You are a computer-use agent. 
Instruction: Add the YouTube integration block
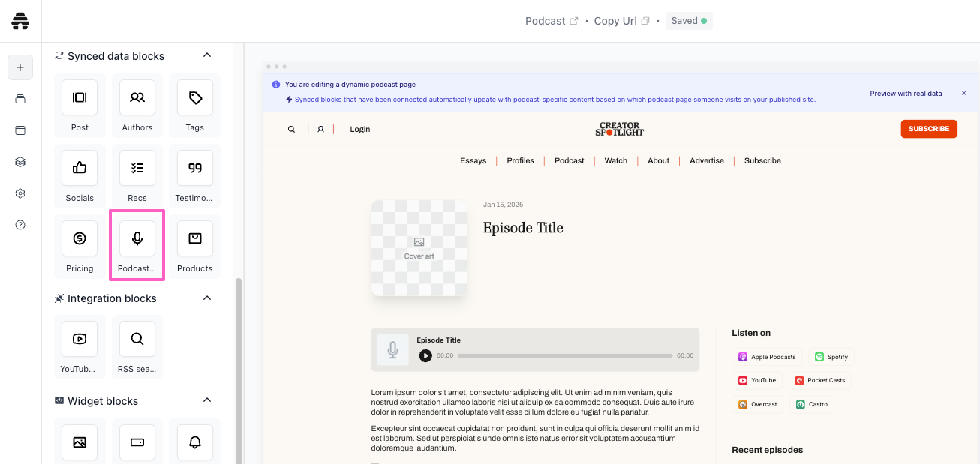point(80,340)
